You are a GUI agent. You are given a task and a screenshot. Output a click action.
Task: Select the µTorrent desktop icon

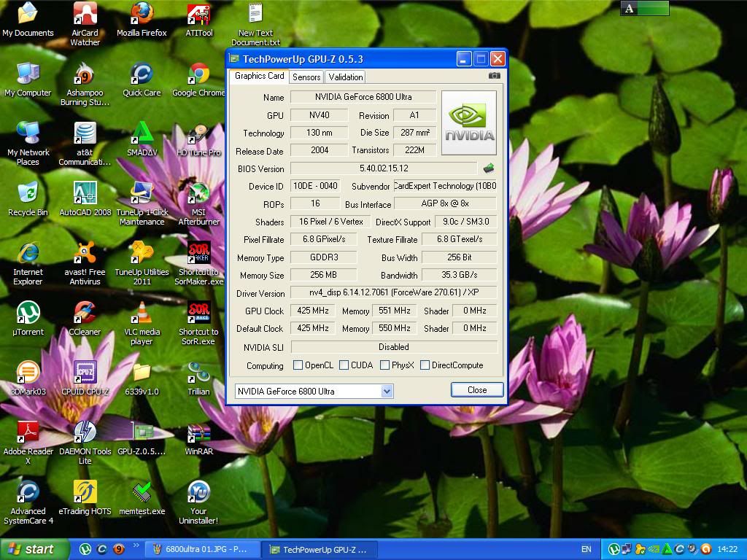pyautogui.click(x=28, y=319)
